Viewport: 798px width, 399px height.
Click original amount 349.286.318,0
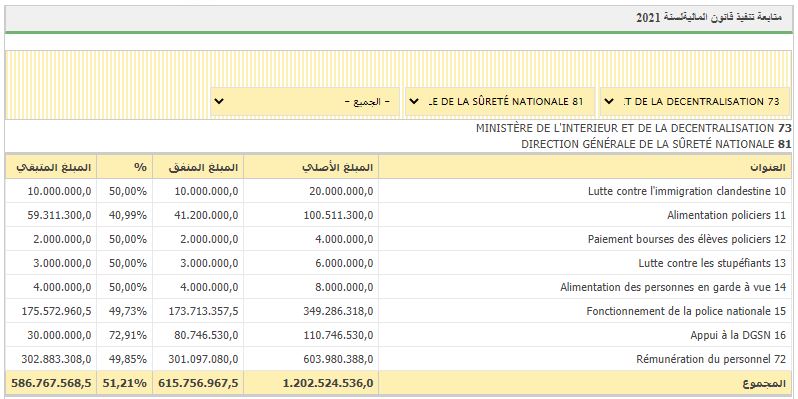(x=338, y=311)
